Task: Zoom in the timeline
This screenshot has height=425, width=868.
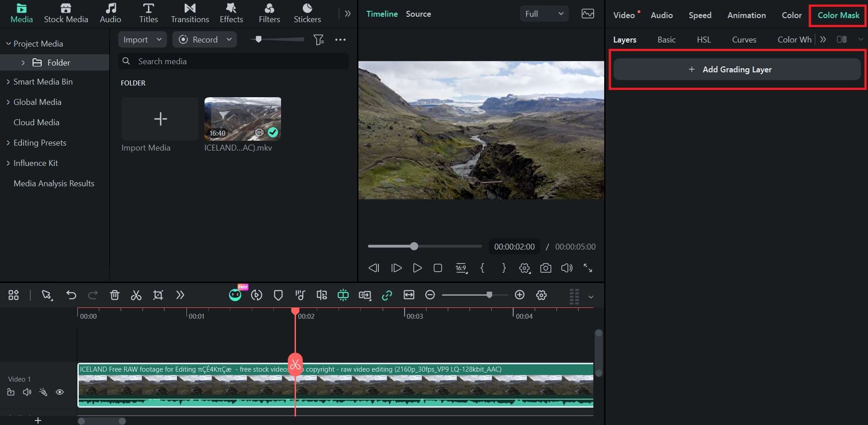Action: click(x=520, y=295)
